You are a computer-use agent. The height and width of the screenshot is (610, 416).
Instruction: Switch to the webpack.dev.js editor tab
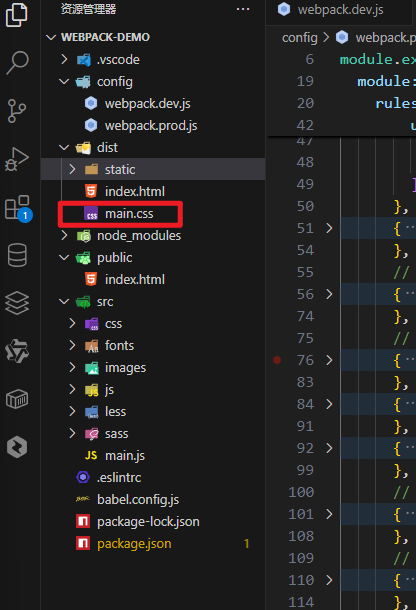point(339,10)
